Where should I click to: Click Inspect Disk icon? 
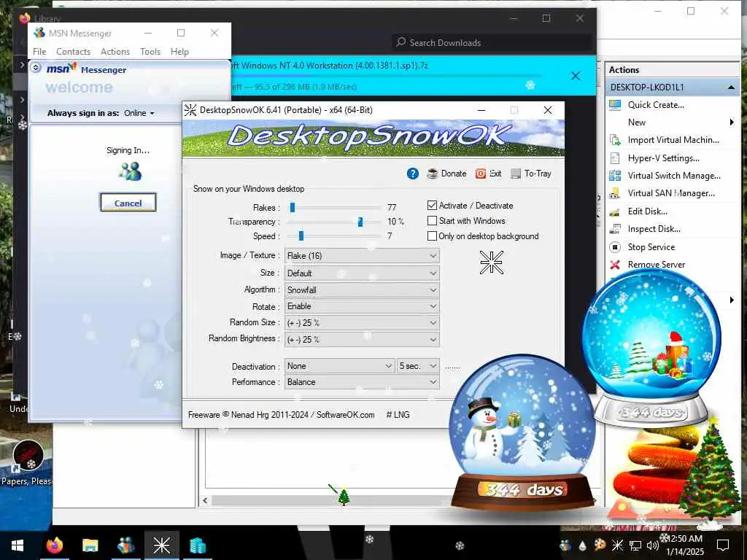615,229
